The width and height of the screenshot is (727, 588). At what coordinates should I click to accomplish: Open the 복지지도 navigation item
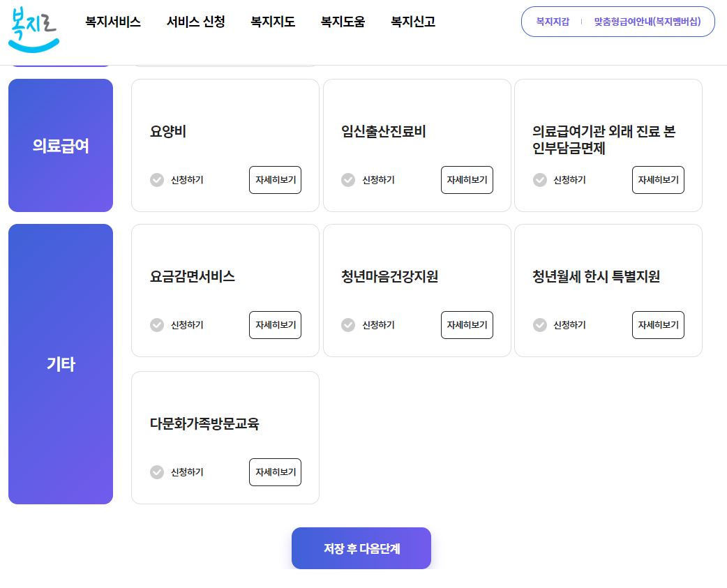tap(272, 22)
